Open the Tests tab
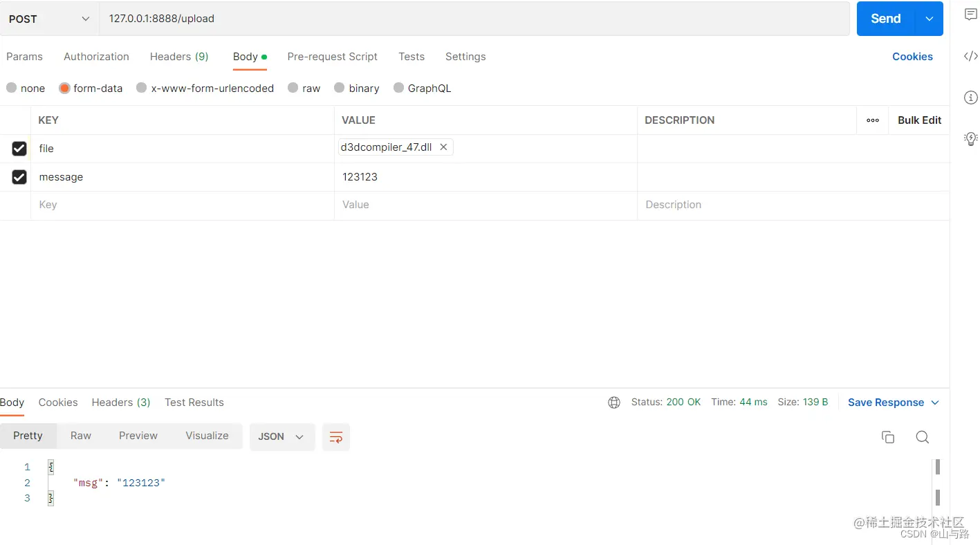Image resolution: width=980 pixels, height=545 pixels. coord(412,57)
